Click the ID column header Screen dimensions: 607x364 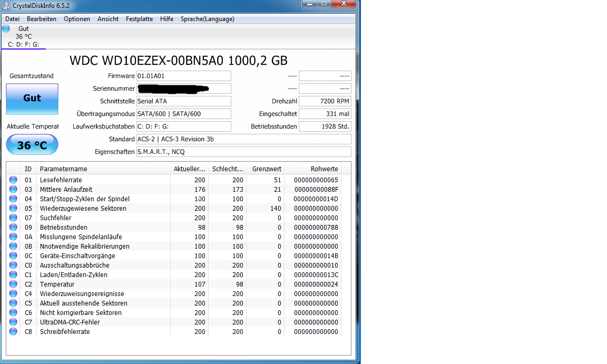point(28,169)
